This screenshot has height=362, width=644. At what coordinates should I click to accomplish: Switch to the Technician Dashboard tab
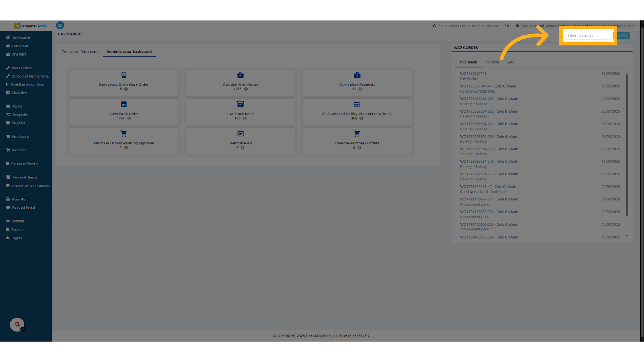pyautogui.click(x=80, y=51)
